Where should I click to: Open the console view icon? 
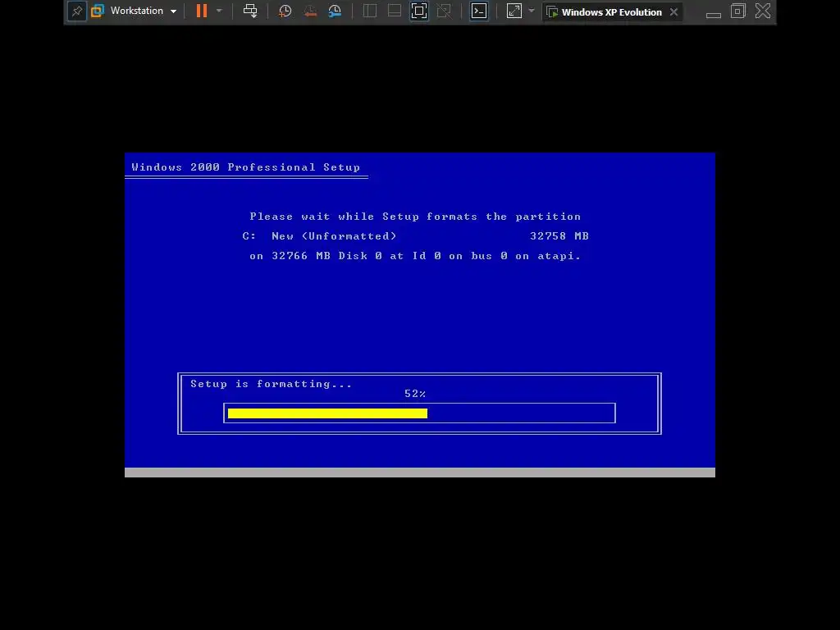coord(479,11)
